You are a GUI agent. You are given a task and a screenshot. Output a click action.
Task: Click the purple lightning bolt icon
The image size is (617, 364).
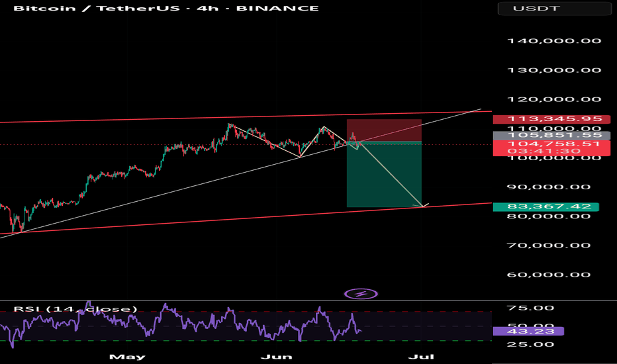coord(361,294)
